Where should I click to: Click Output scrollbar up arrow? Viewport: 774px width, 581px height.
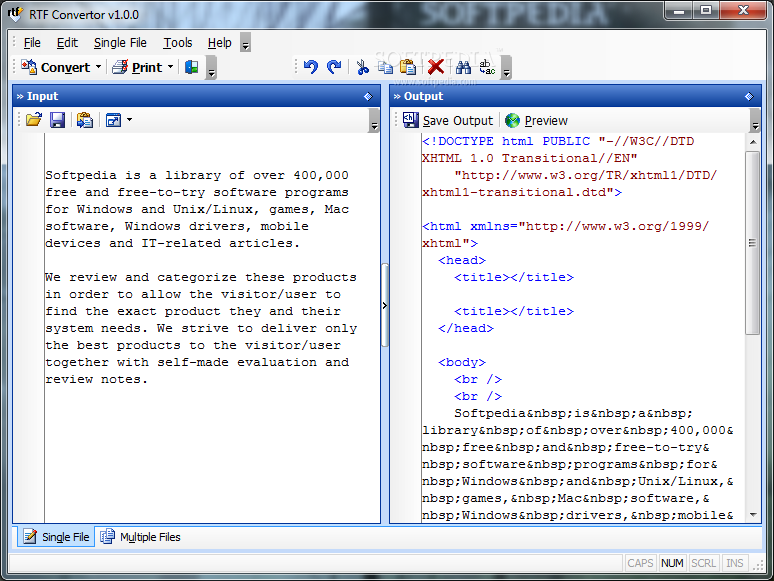[x=753, y=142]
